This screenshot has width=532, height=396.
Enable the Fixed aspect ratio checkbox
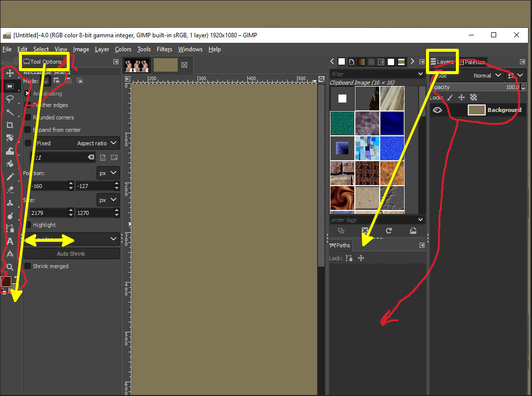tap(28, 143)
